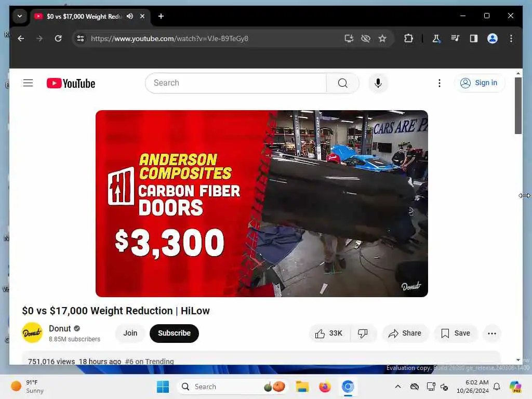The image size is (532, 399).
Task: Open the Donut channel name link
Action: (60, 328)
